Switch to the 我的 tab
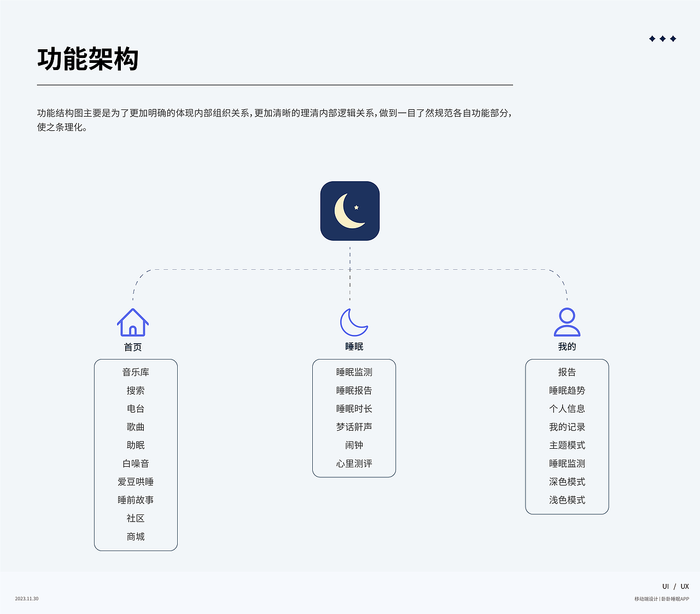Image resolution: width=700 pixels, height=614 pixels. click(x=567, y=346)
